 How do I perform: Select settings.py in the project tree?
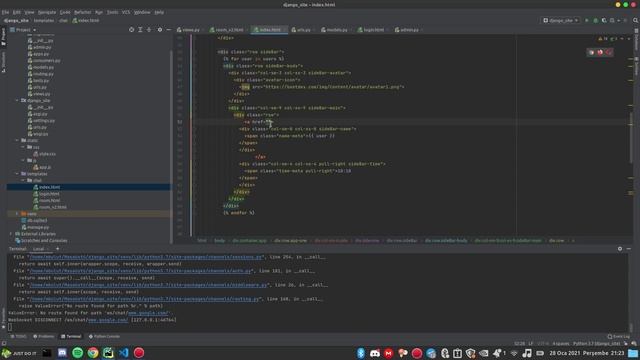tap(44, 121)
